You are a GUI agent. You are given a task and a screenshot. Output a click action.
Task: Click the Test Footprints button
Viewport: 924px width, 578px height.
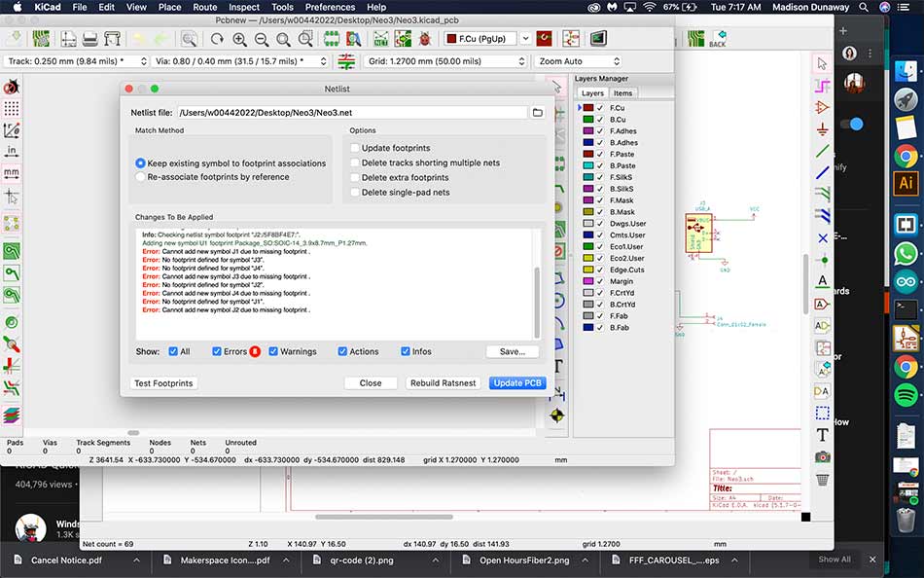(x=163, y=383)
